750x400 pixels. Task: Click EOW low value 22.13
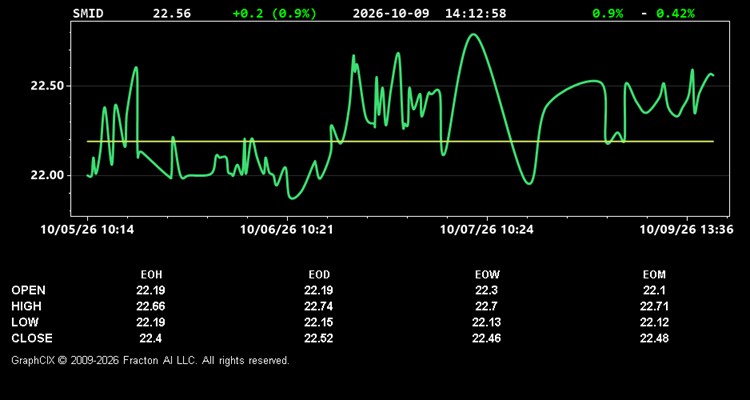tap(486, 322)
